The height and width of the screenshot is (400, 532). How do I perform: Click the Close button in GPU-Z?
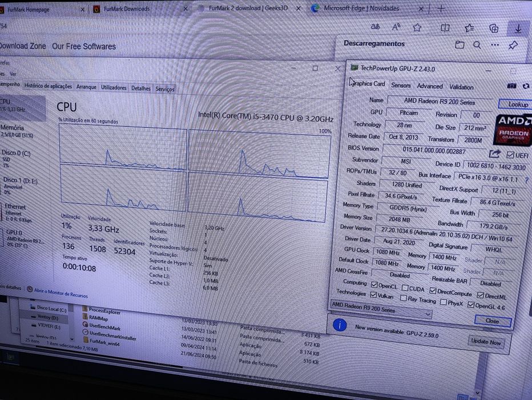pyautogui.click(x=492, y=321)
